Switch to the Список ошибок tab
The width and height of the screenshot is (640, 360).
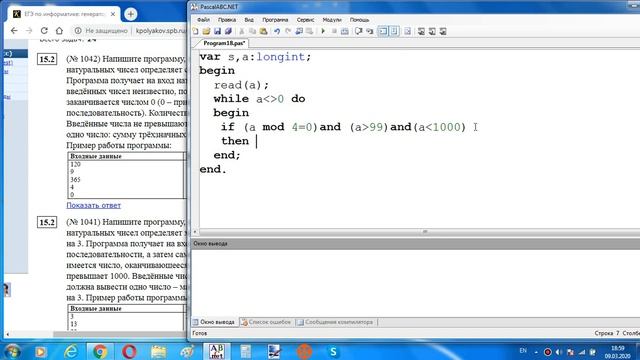(266, 322)
